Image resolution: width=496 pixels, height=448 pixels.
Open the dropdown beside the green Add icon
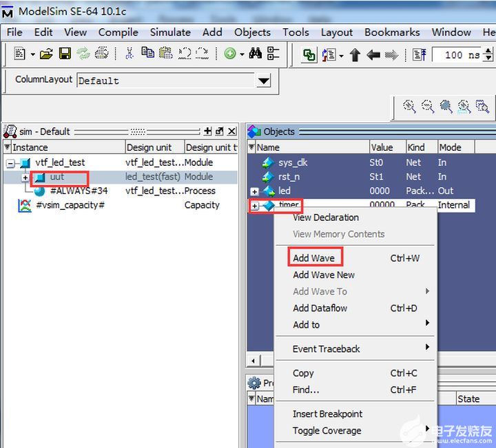point(242,54)
